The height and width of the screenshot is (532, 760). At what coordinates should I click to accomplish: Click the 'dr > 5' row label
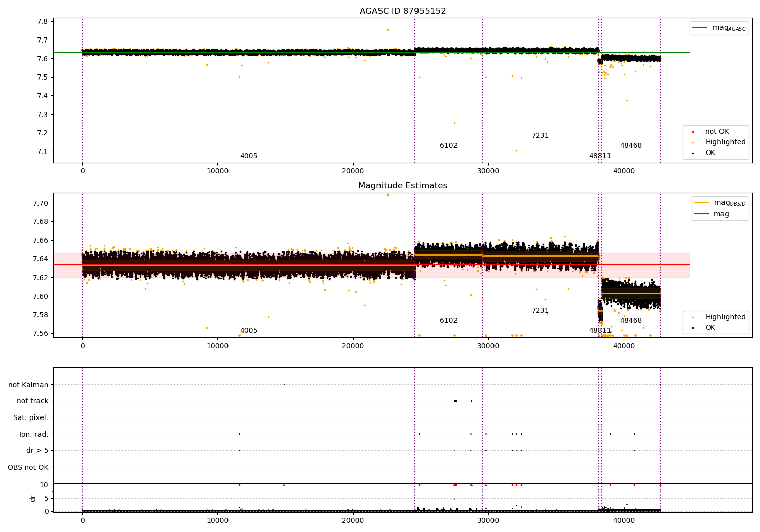click(x=37, y=450)
